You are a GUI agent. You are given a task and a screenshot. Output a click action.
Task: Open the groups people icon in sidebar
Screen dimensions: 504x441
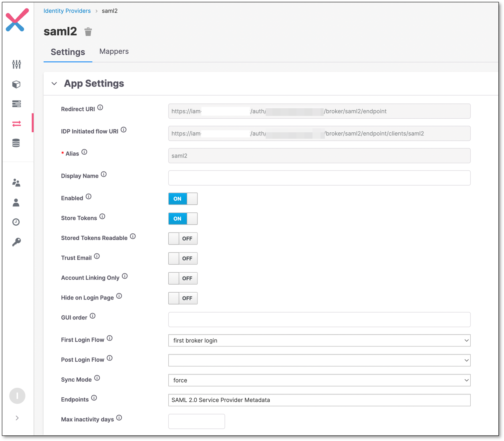coord(16,183)
